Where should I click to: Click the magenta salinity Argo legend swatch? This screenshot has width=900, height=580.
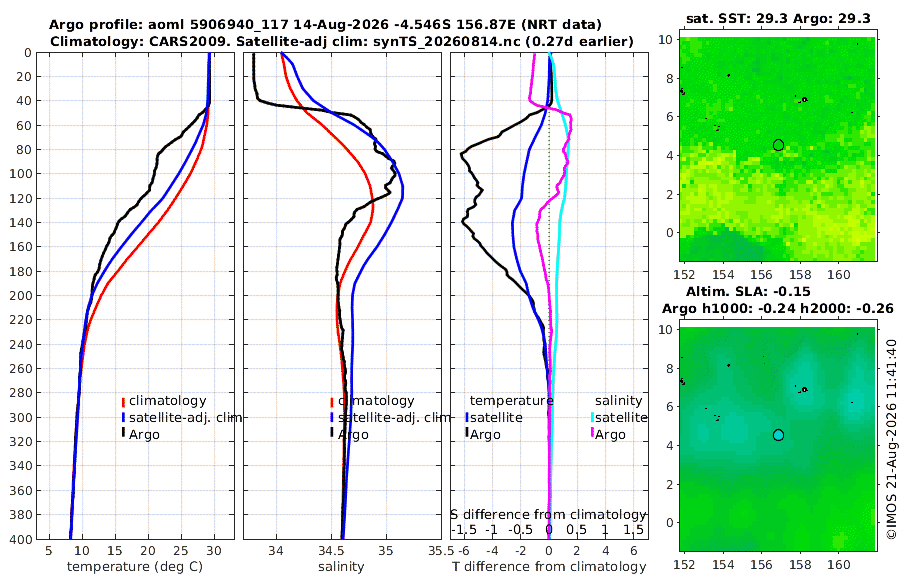[592, 433]
